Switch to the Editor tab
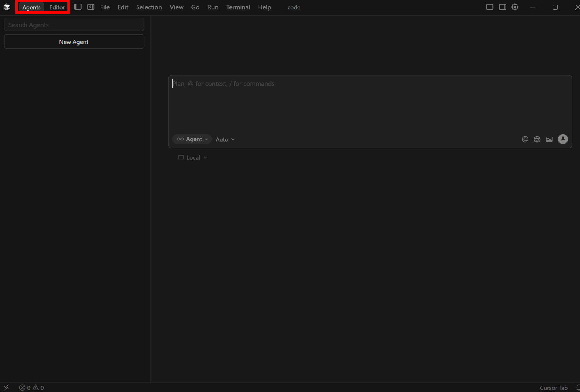 (x=57, y=7)
